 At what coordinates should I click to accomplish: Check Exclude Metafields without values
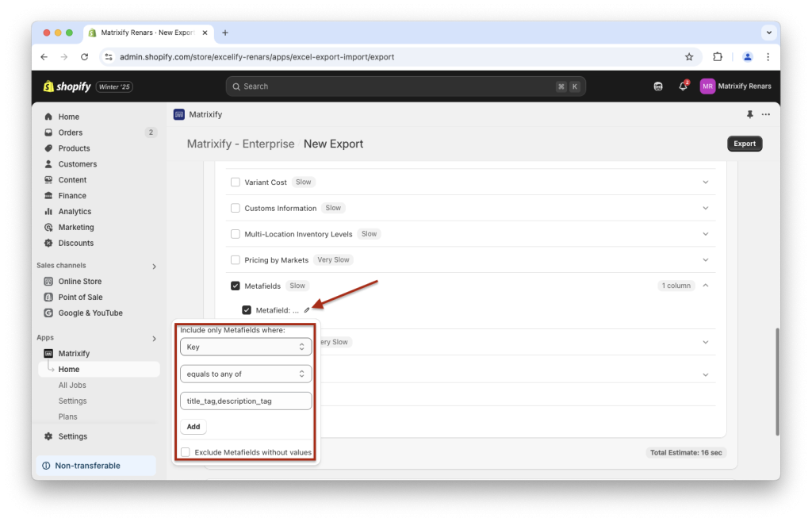point(185,452)
